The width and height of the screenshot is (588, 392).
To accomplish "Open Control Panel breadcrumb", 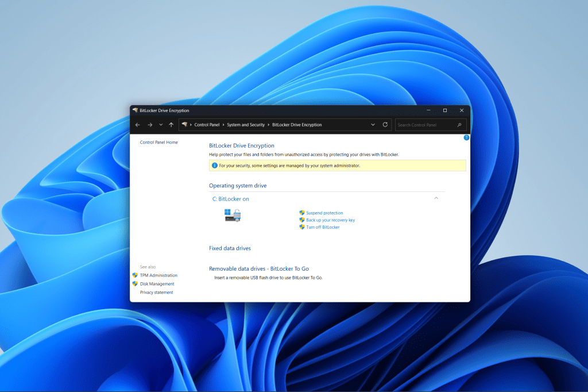I will click(207, 125).
